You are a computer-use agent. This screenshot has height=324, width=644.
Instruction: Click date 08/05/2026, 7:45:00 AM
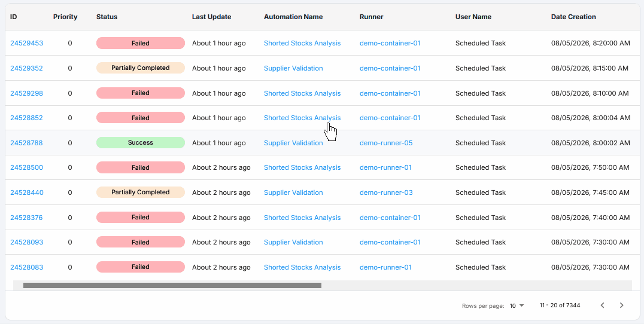pyautogui.click(x=590, y=192)
